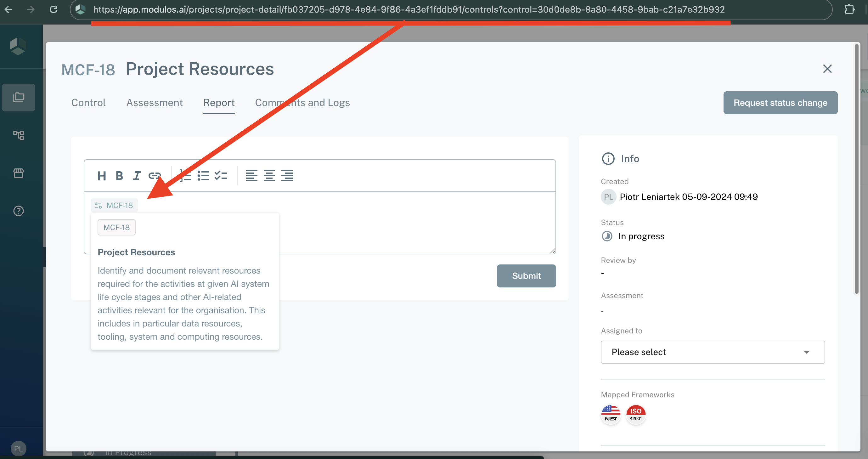Open marketplace store icon in sidebar
This screenshot has width=868, height=459.
point(19,173)
